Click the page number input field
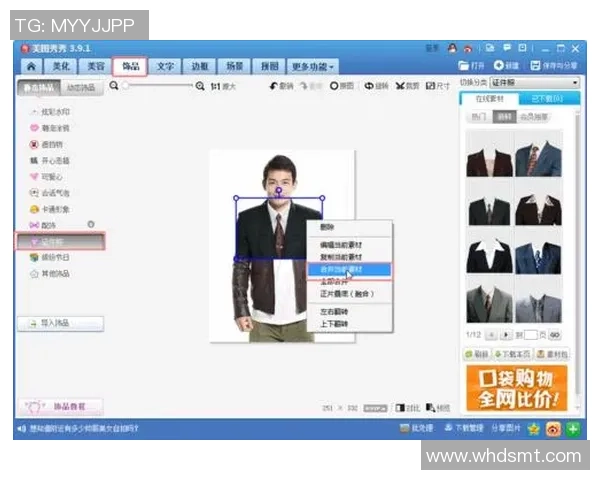 [x=531, y=335]
